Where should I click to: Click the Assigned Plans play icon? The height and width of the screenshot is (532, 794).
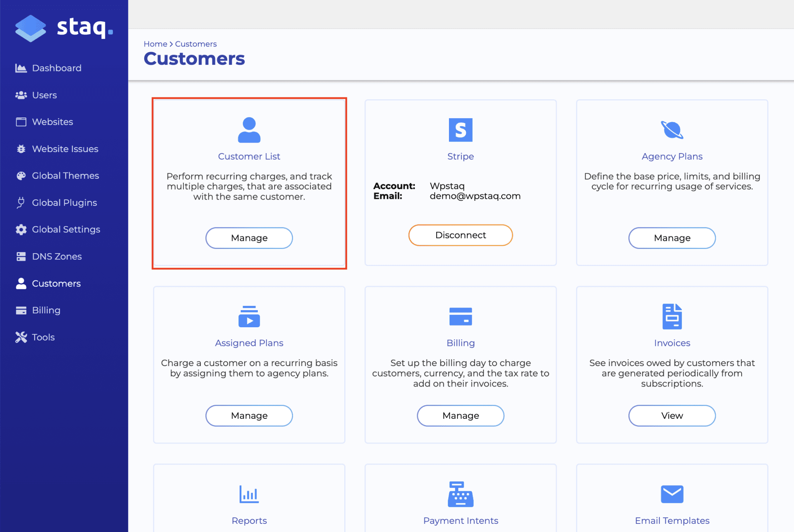pos(249,316)
